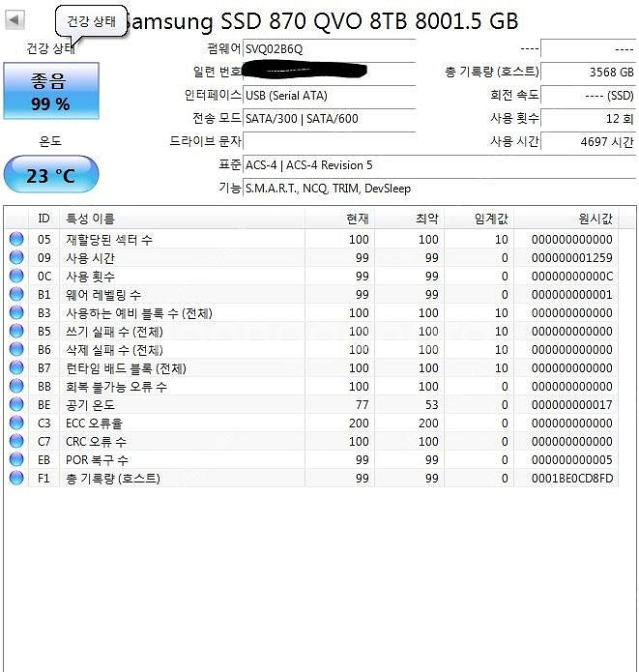Select row 런타임 배드 블록 (전체)
This screenshot has width=639, height=672.
click(313, 368)
